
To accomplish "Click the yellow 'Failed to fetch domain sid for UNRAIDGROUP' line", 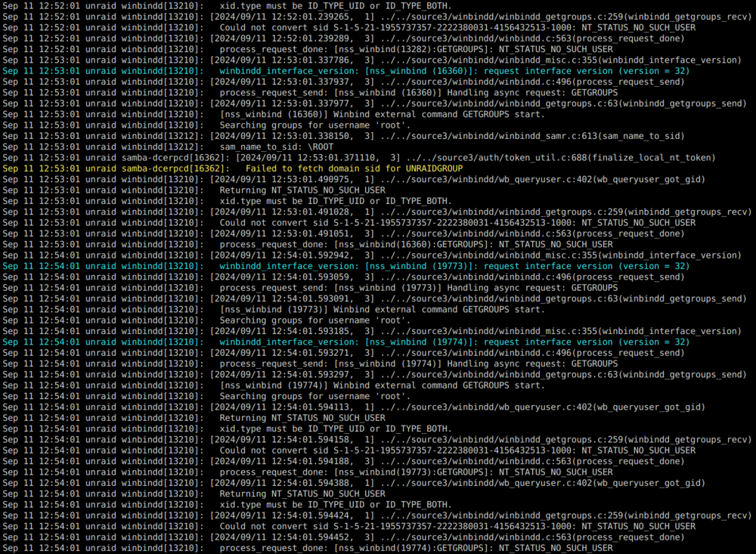I will pyautogui.click(x=232, y=169).
